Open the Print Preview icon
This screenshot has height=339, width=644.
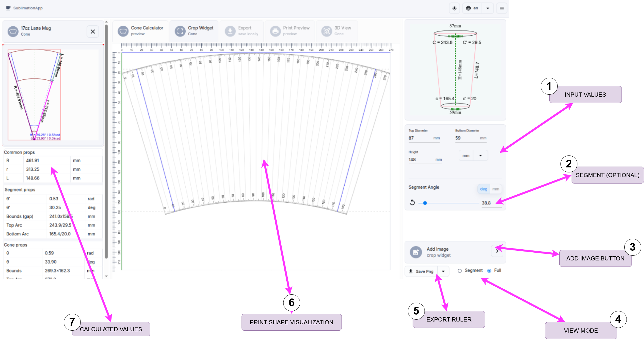276,31
